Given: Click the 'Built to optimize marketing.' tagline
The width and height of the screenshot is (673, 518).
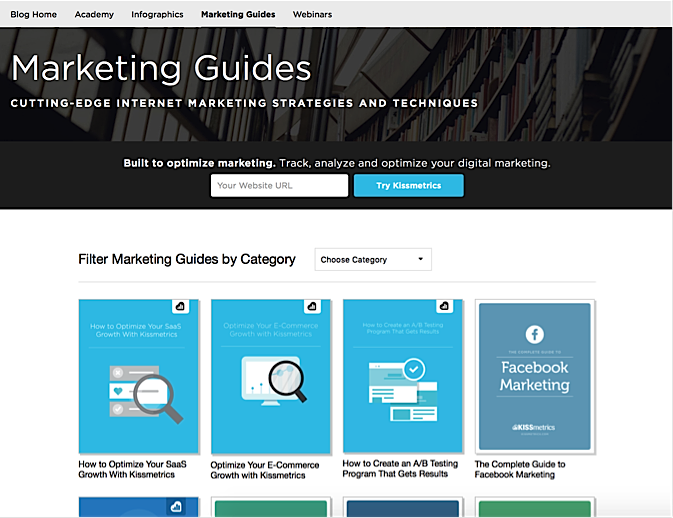Looking at the screenshot, I should tap(199, 163).
